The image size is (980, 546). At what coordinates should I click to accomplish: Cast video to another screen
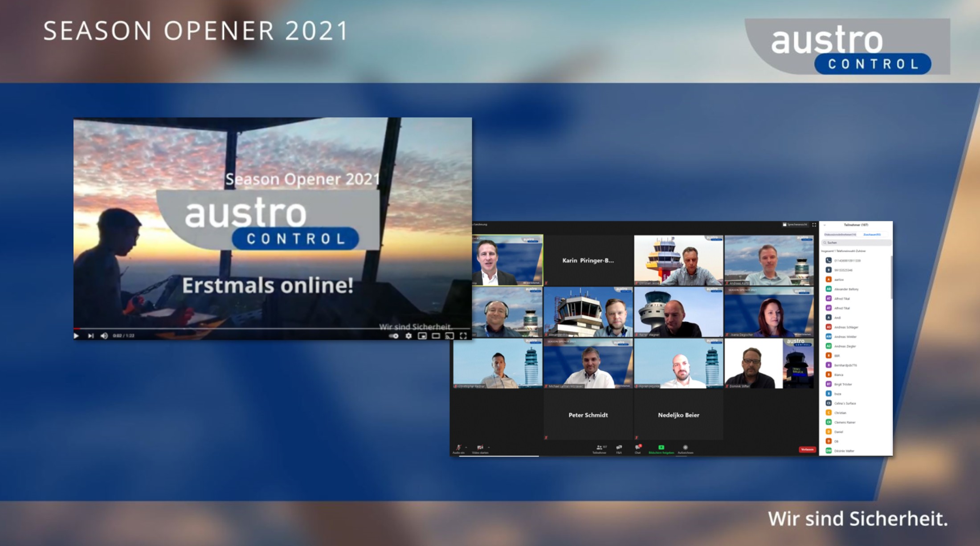tap(450, 336)
